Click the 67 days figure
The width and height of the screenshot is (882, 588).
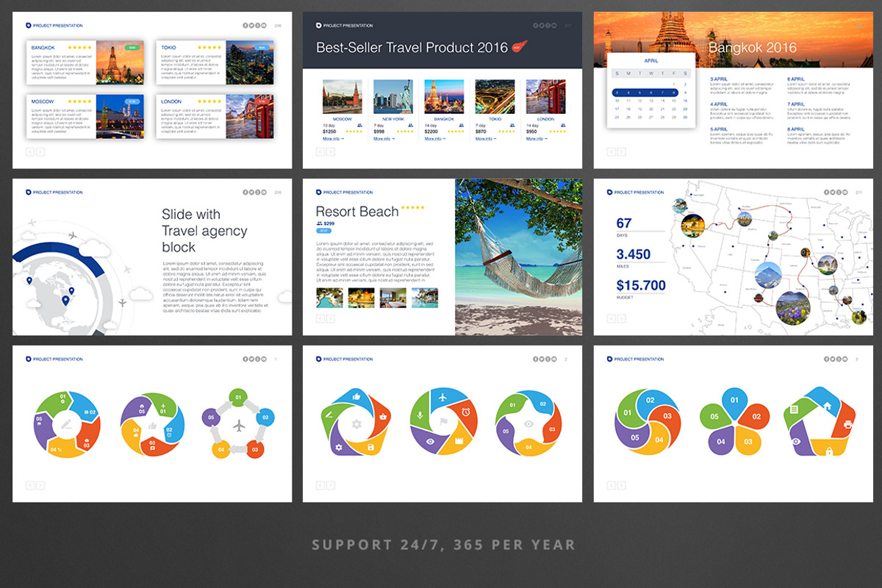coord(624,223)
